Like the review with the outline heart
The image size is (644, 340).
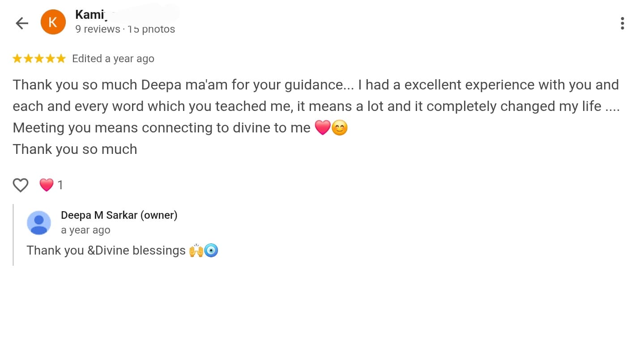point(21,185)
